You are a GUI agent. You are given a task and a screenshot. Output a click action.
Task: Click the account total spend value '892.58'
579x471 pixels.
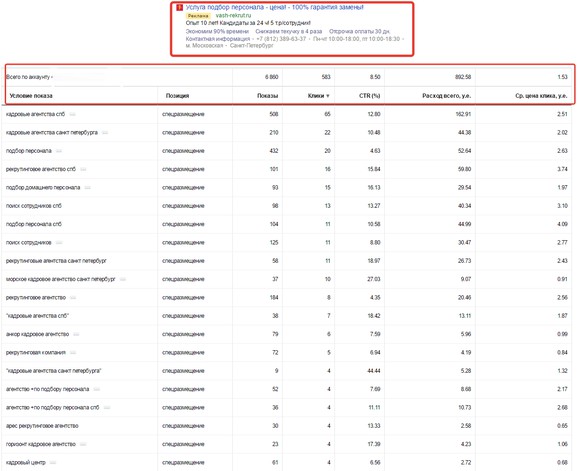click(x=463, y=77)
